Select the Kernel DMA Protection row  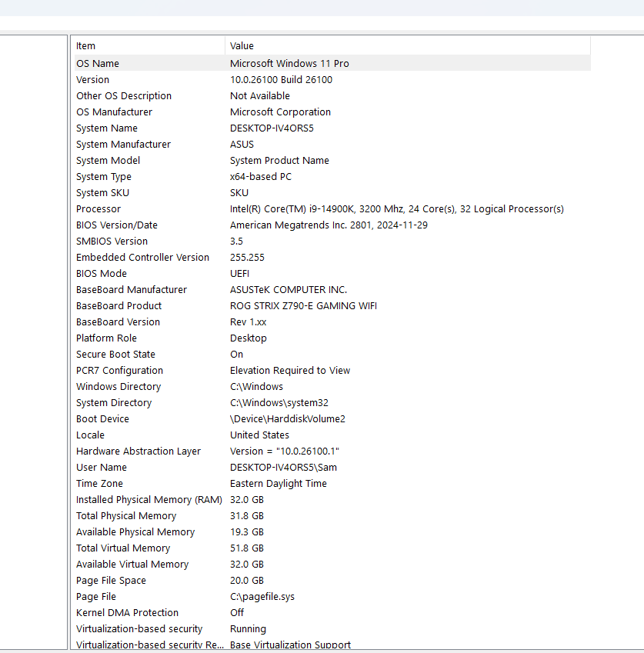[x=332, y=613]
